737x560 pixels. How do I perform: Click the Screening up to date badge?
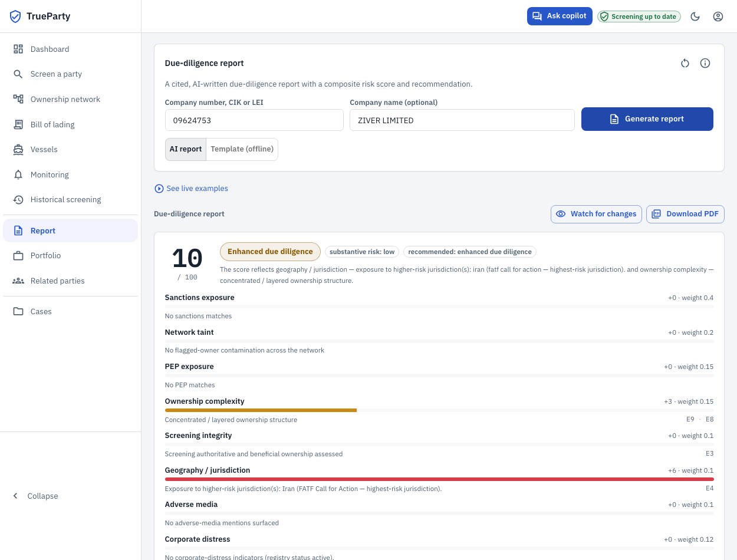(639, 17)
